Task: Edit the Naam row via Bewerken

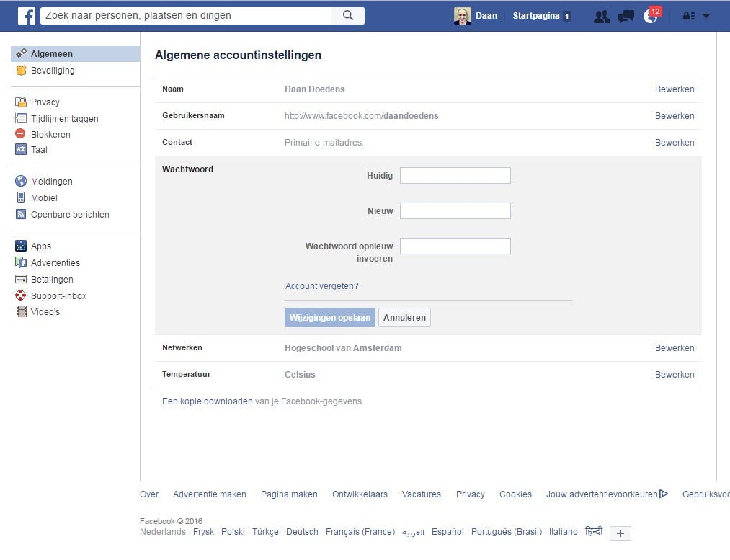Action: (674, 89)
